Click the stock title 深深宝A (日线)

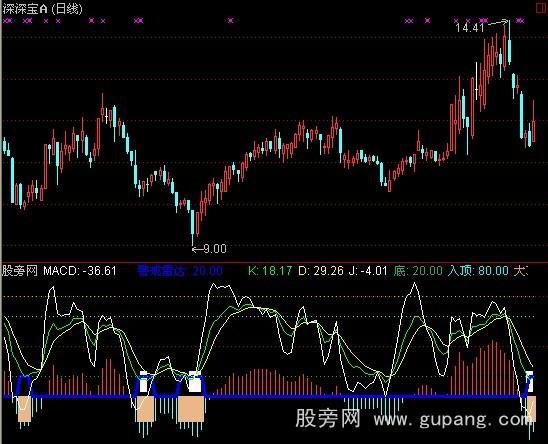[x=42, y=9]
